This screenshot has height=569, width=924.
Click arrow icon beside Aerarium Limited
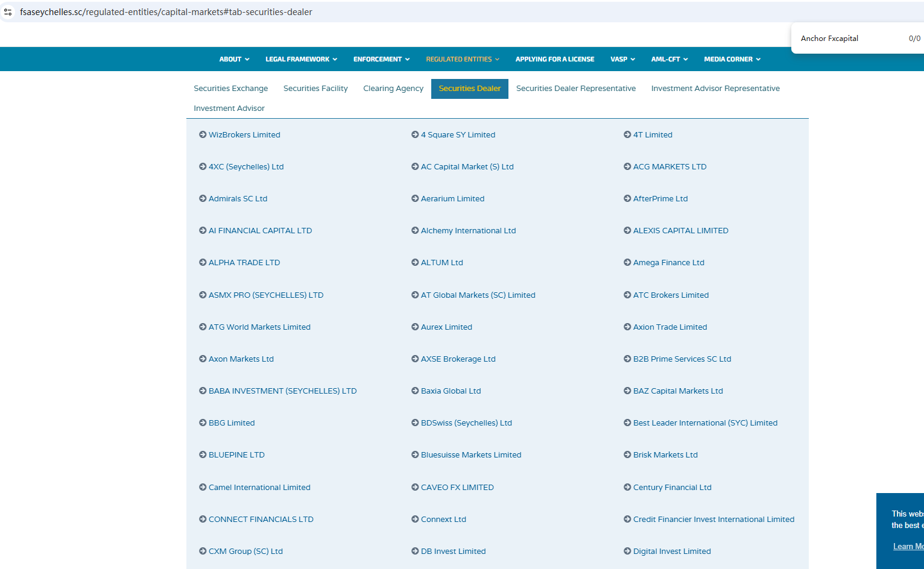click(x=415, y=198)
